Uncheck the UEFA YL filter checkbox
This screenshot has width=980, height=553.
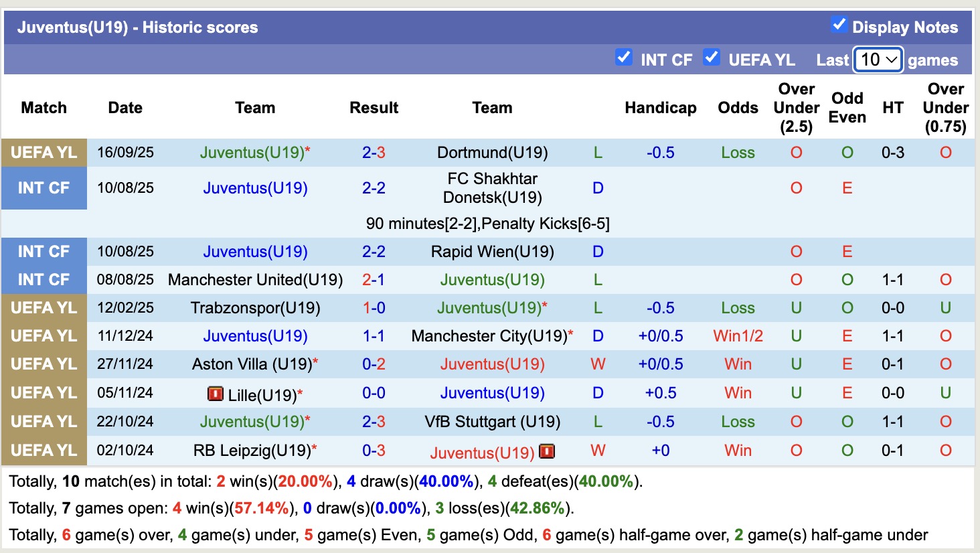click(x=712, y=58)
